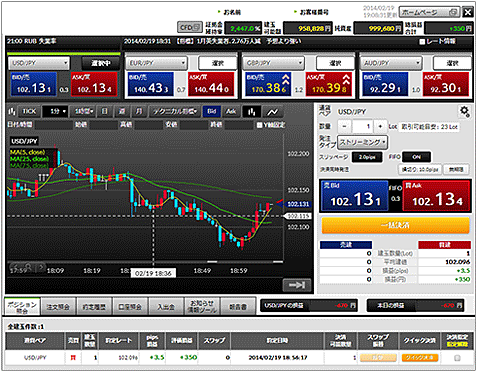The image size is (478, 372).
Task: Open the hourly interval dropdown
Action: pyautogui.click(x=83, y=112)
